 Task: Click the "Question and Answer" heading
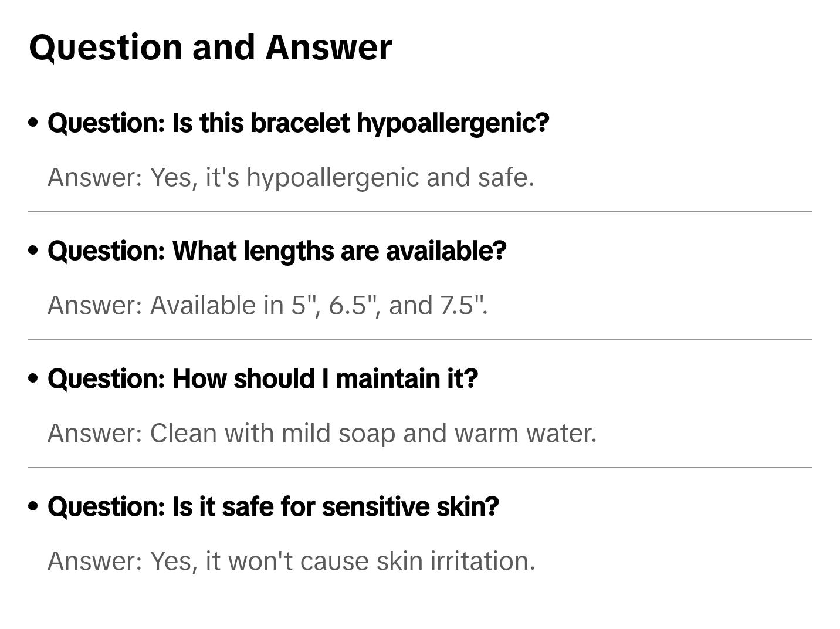[210, 47]
